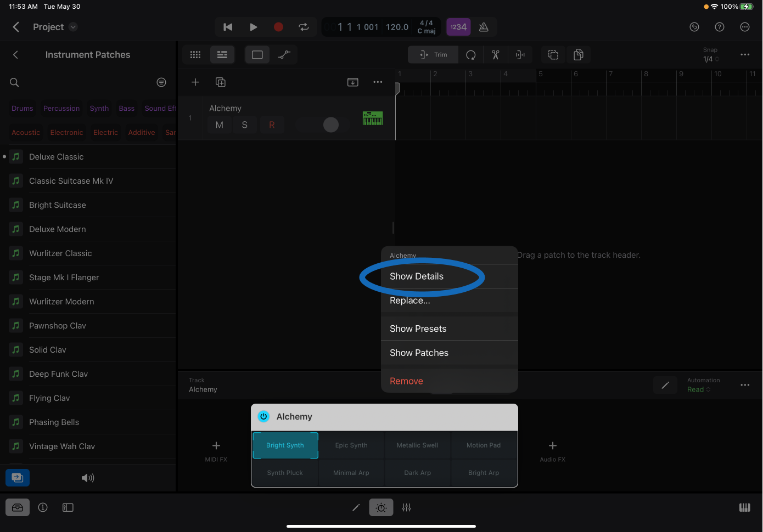Open the undo history icon
Image resolution: width=763 pixels, height=532 pixels.
tap(694, 27)
